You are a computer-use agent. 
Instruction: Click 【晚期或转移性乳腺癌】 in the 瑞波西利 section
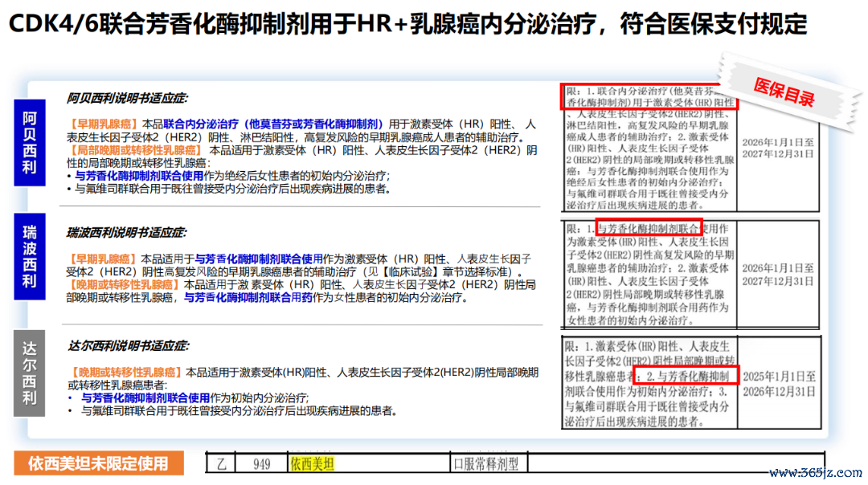124,285
